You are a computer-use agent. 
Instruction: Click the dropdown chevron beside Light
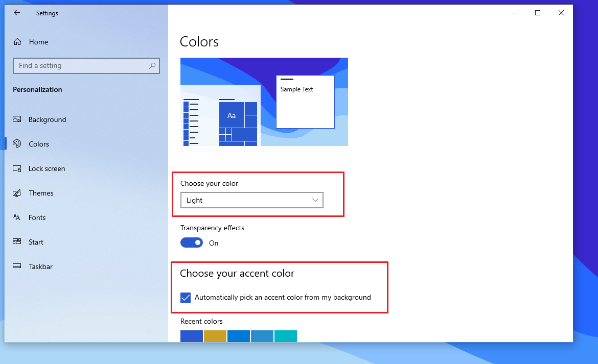(x=315, y=200)
